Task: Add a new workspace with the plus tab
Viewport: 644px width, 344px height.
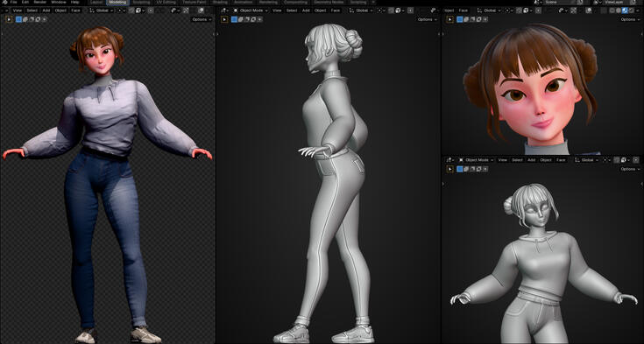Action: pos(374,2)
